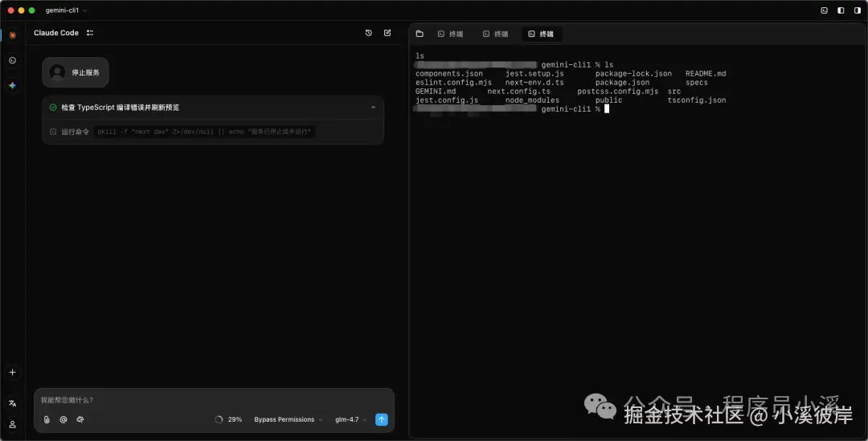Open the Gemini sparkle icon in sidebar
Viewport: 868px width, 441px height.
point(12,86)
